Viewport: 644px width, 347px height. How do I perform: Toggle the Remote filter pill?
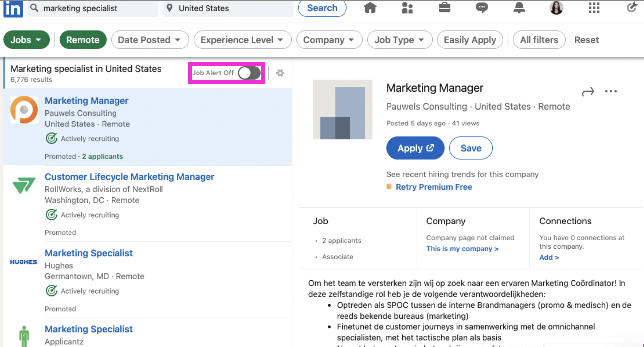click(83, 40)
